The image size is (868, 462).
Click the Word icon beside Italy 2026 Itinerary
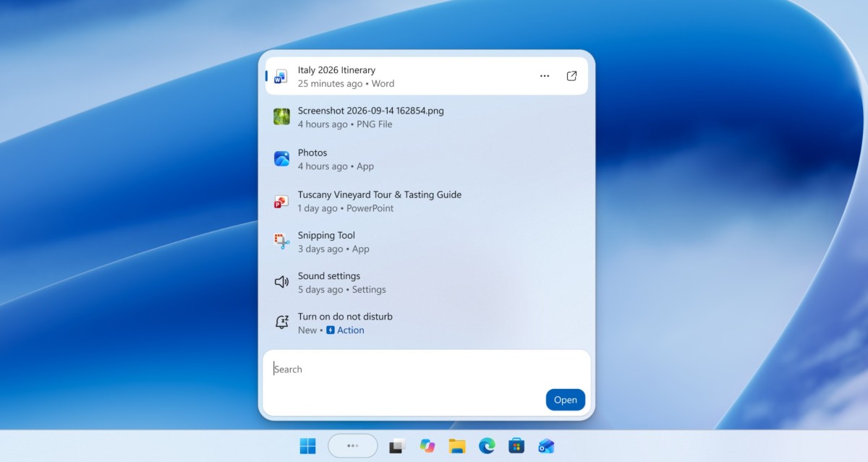click(x=281, y=76)
